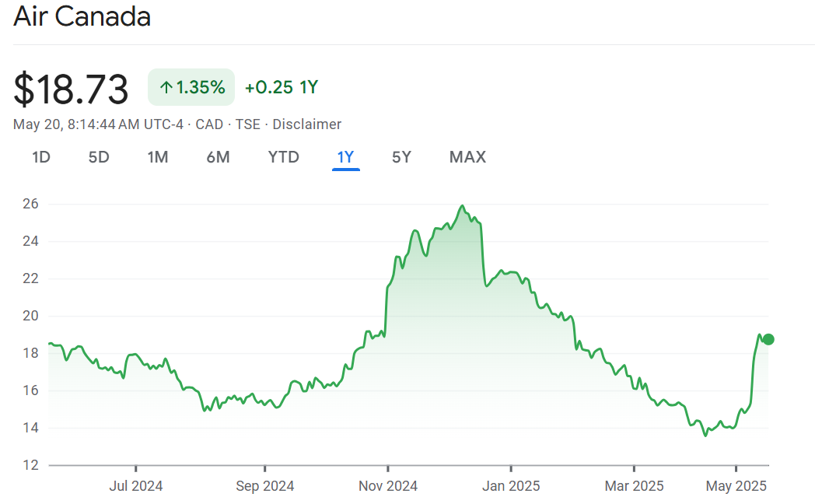Select the 1D time range tab
The width and height of the screenshot is (815, 504).
pos(41,157)
